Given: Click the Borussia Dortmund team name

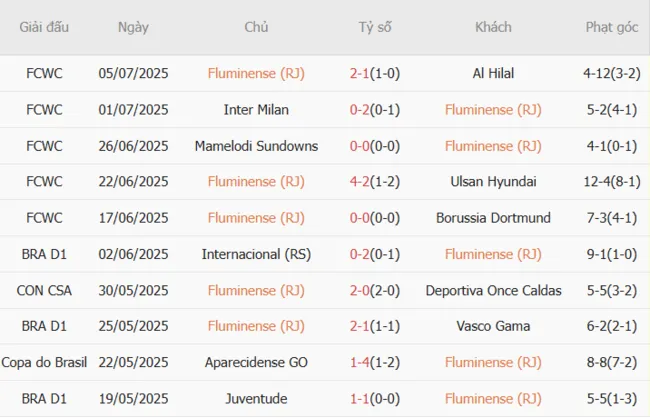Looking at the screenshot, I should 493,218.
